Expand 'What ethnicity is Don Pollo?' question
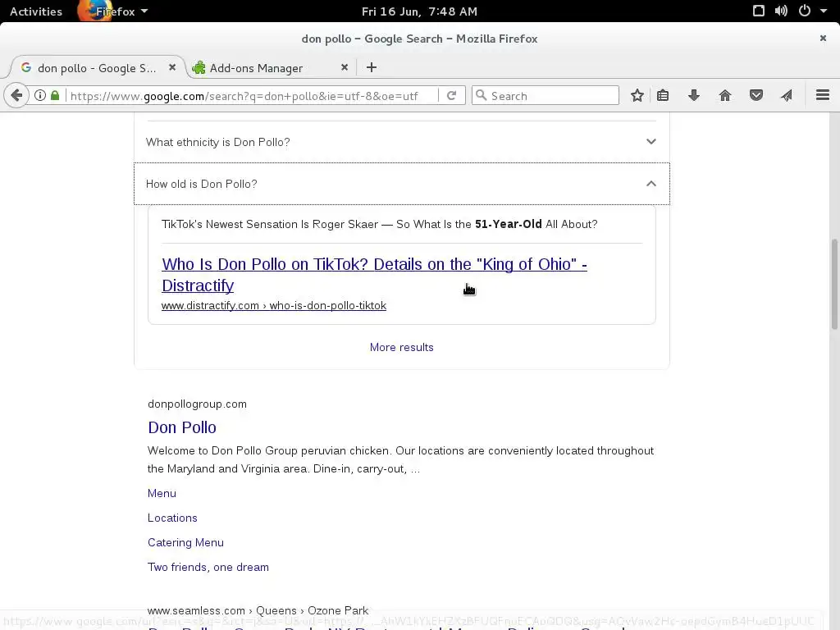The image size is (840, 630). click(402, 142)
